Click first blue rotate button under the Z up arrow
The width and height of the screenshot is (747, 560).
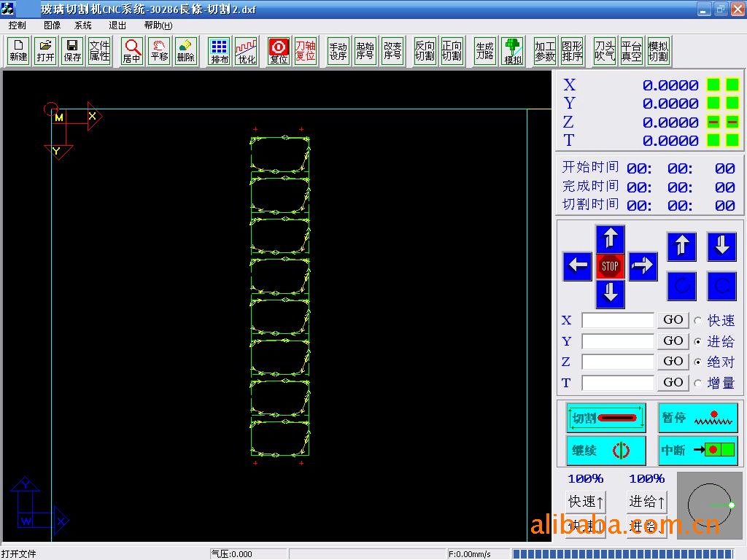click(x=682, y=286)
